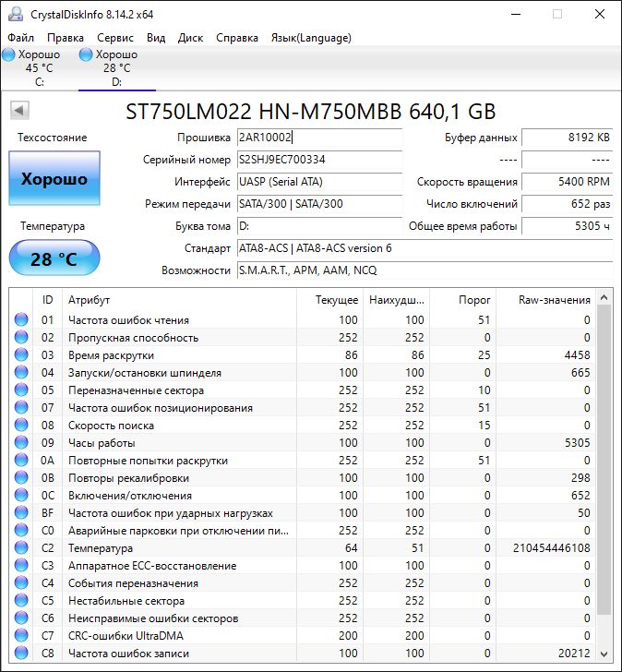Click the status orb for Часы работы row
Viewport: 622px width, 672px height.
(x=21, y=443)
